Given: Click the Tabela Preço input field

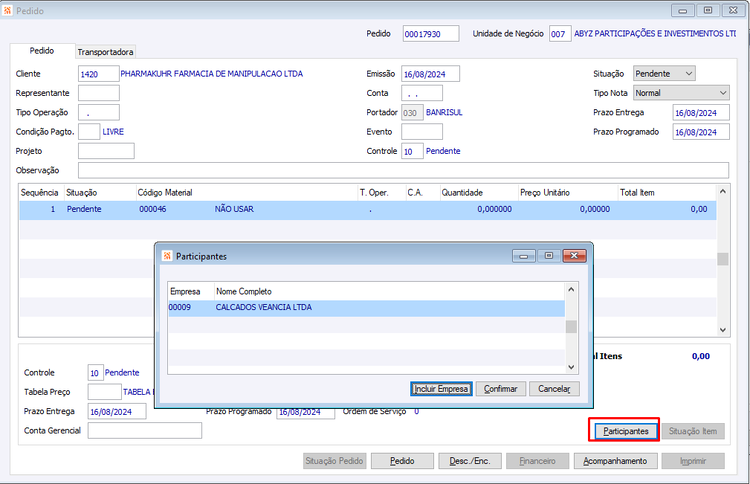Looking at the screenshot, I should 105,392.
